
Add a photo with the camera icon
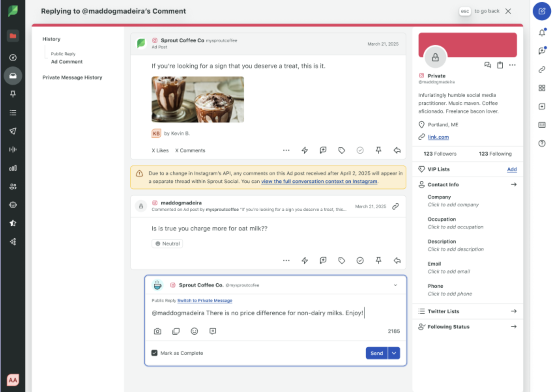coord(157,331)
